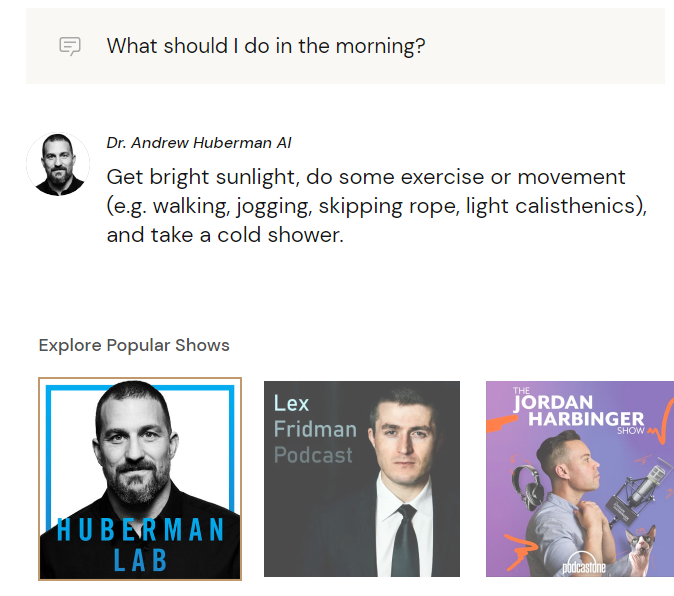Click Lex Fridman's face on his podcast cover
The height and width of the screenshot is (596, 674).
pos(404,450)
